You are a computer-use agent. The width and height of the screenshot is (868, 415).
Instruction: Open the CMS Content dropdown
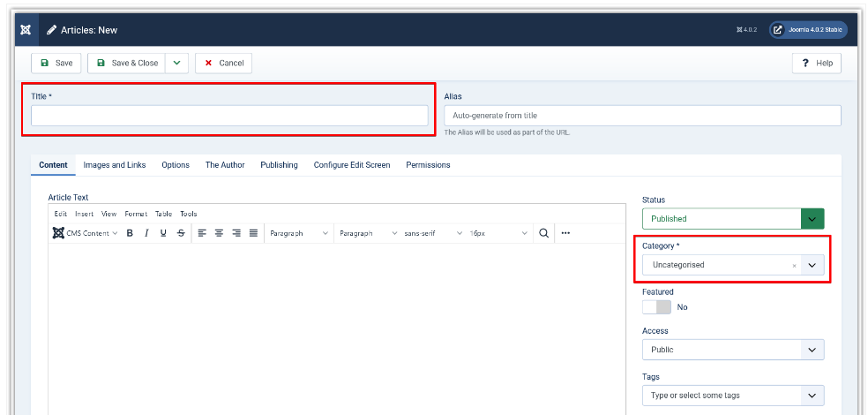pyautogui.click(x=86, y=233)
